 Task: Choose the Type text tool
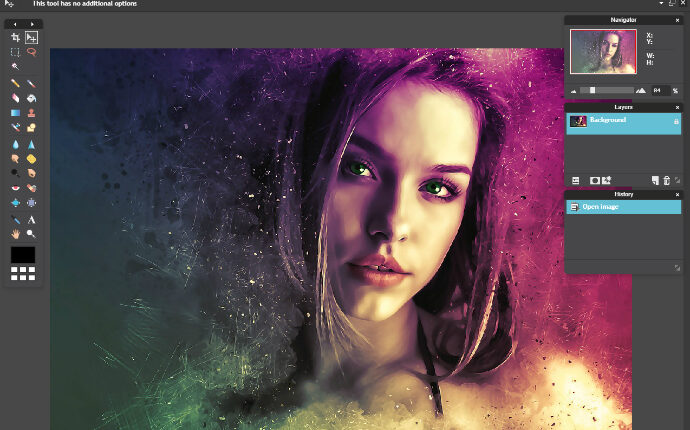click(32, 219)
